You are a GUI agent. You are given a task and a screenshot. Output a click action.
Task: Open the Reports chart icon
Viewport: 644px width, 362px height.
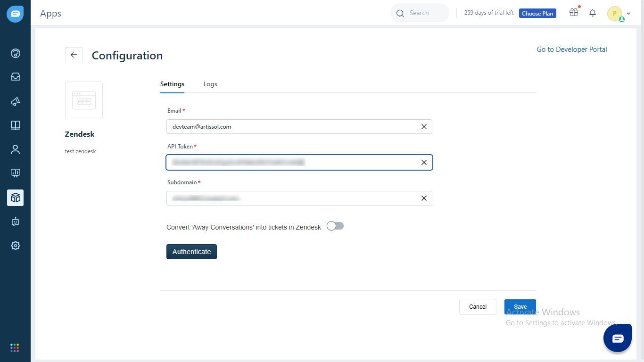[16, 173]
